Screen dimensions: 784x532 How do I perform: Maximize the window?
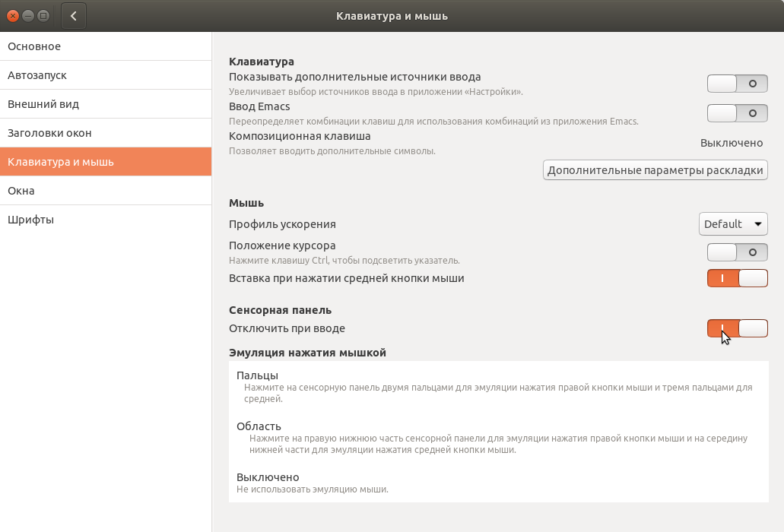[x=43, y=15]
